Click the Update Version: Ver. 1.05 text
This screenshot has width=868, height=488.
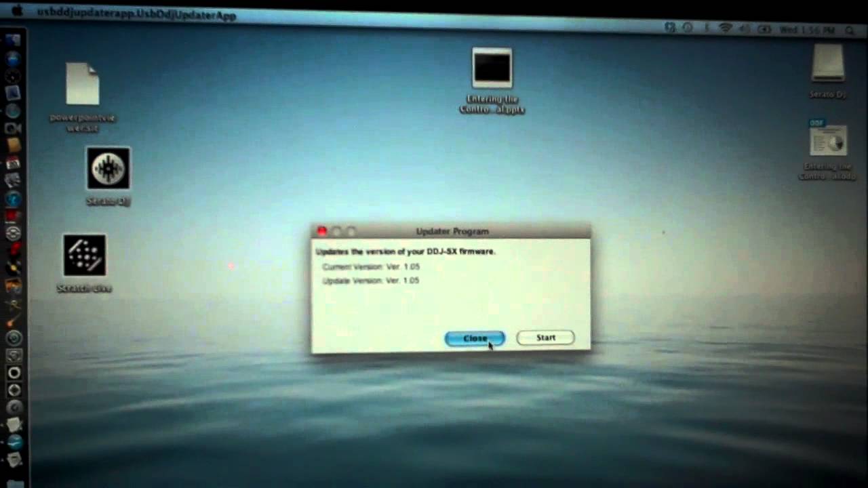pos(371,281)
